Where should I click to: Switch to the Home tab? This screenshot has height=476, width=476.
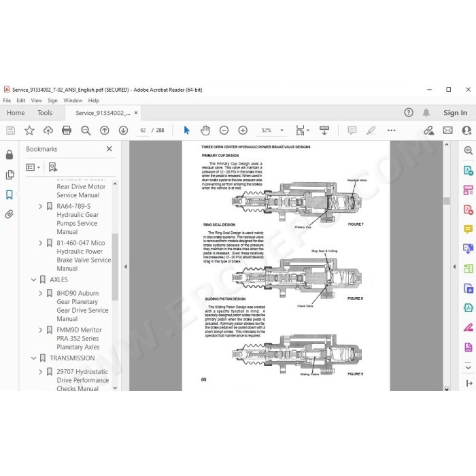16,113
